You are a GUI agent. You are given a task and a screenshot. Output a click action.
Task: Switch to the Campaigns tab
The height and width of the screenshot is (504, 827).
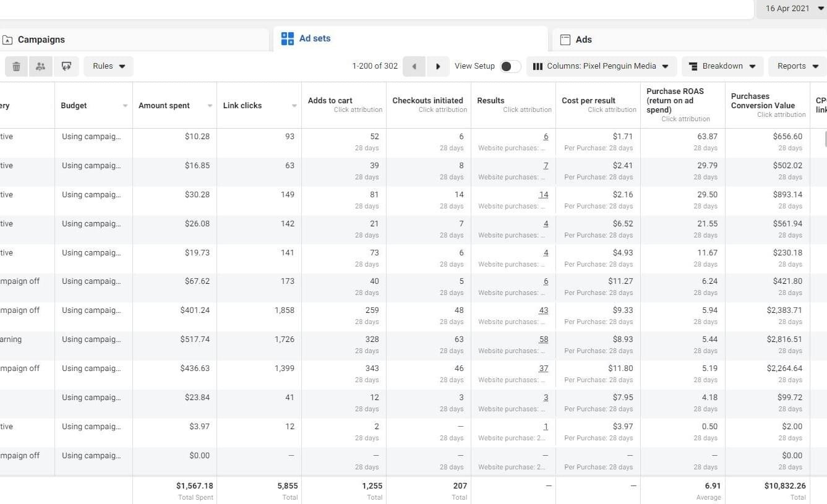41,40
